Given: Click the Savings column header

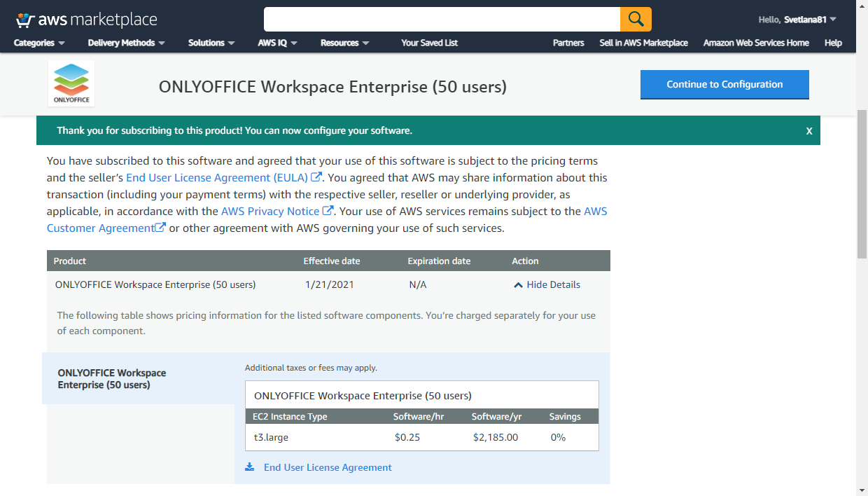Looking at the screenshot, I should pos(565,416).
